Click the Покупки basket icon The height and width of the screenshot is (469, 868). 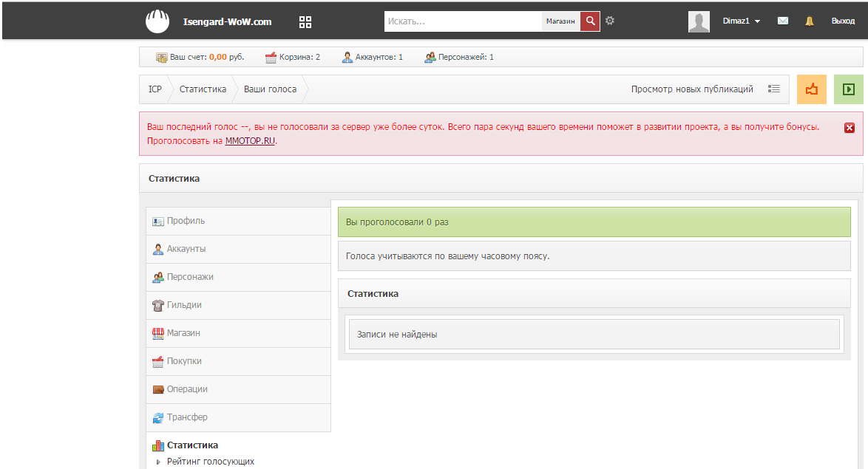click(x=157, y=362)
